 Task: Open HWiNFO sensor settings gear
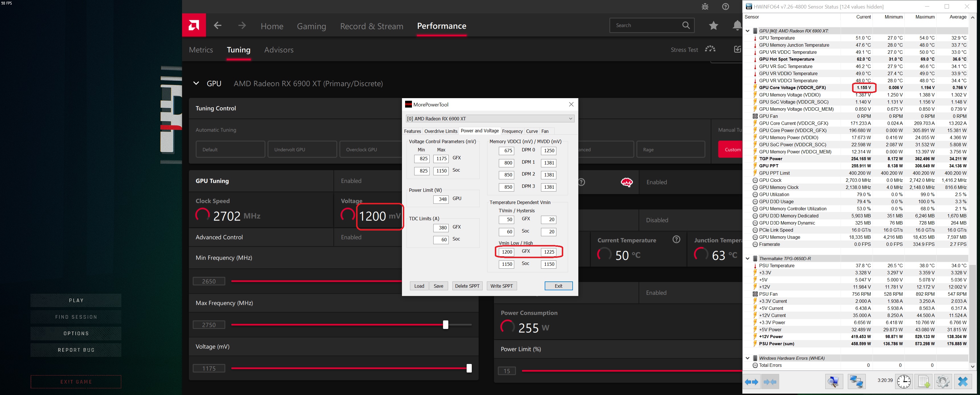point(943,381)
